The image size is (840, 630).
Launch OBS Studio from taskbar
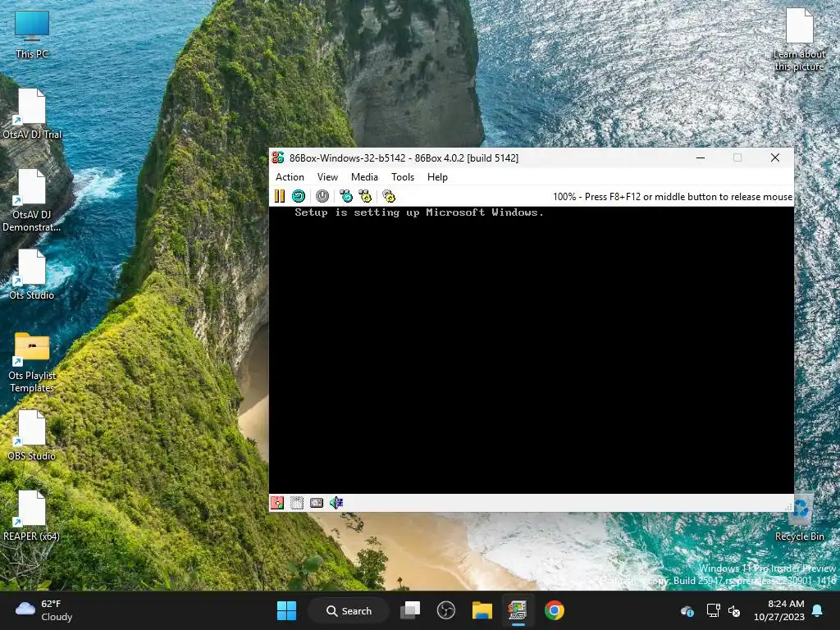445,610
